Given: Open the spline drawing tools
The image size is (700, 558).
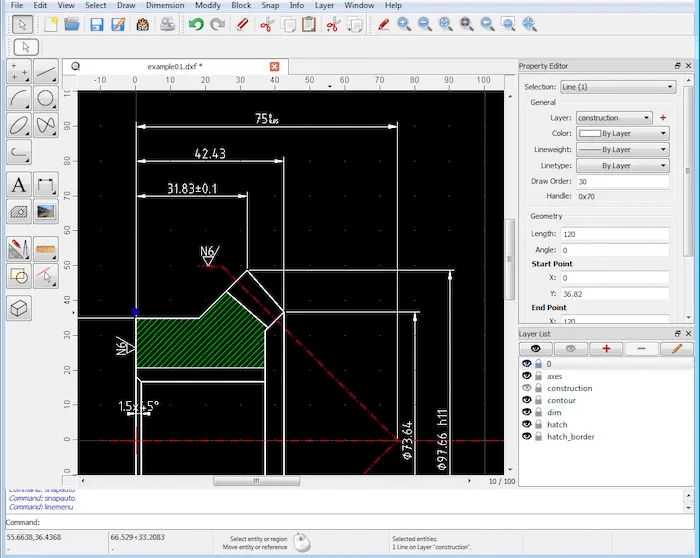Looking at the screenshot, I should click(46, 125).
